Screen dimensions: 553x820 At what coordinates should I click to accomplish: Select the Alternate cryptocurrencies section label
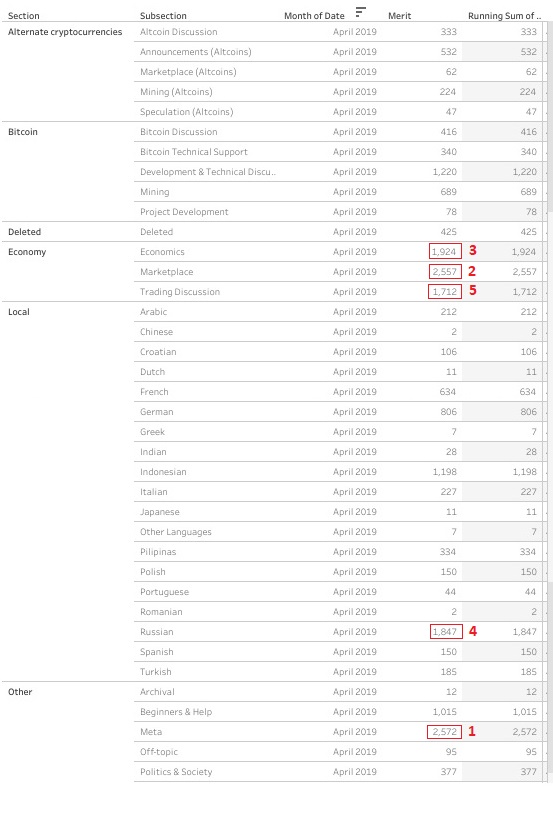pyautogui.click(x=65, y=32)
